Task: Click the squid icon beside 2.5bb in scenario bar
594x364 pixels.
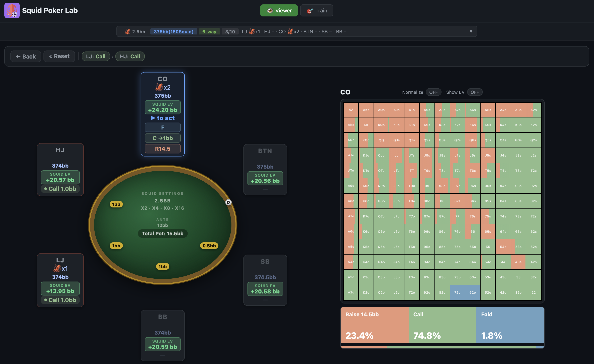Action: tap(127, 31)
